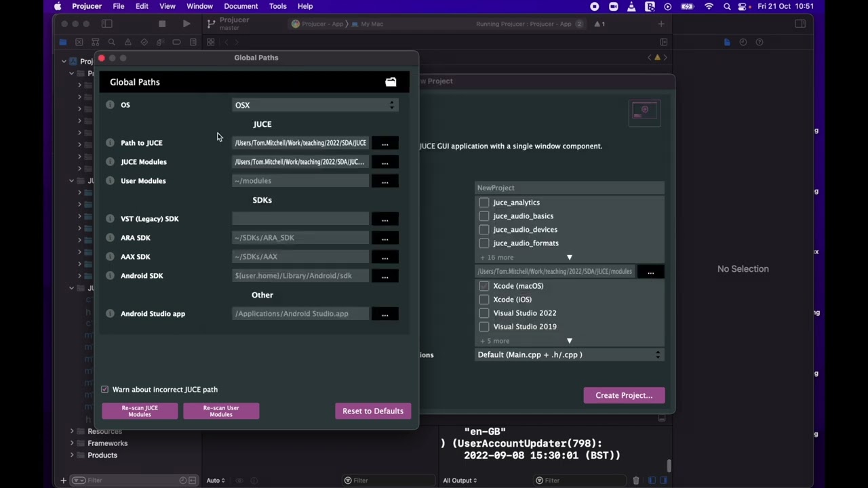
Task: Expand the Frameworks folder in Xcode navigator
Action: point(72,443)
